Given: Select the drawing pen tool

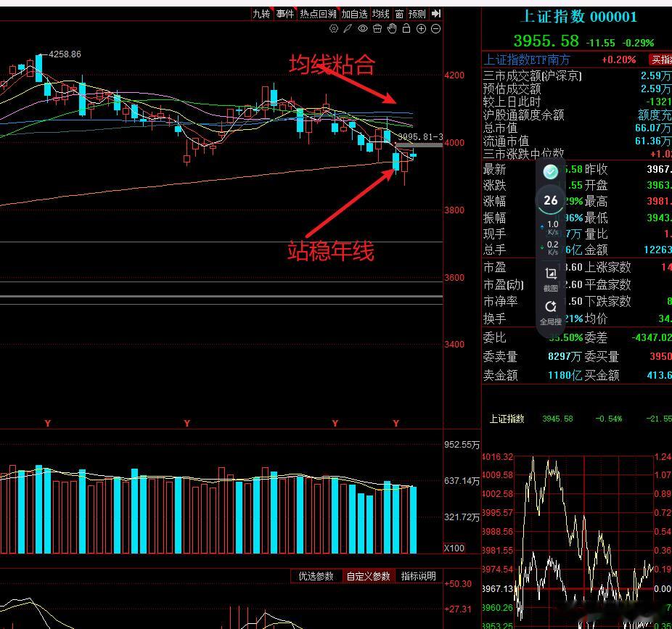Looking at the screenshot, I should click(x=348, y=29).
